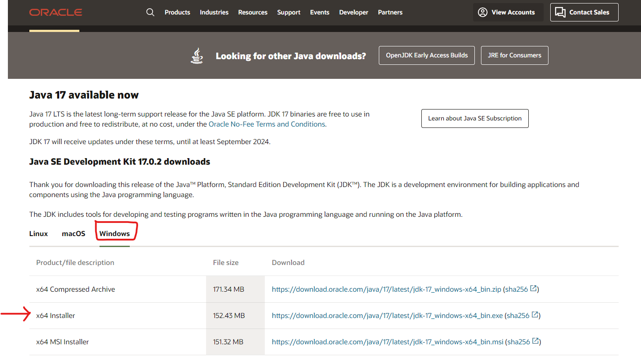This screenshot has width=641, height=364.
Task: Switch to the Linux tab
Action: [39, 233]
